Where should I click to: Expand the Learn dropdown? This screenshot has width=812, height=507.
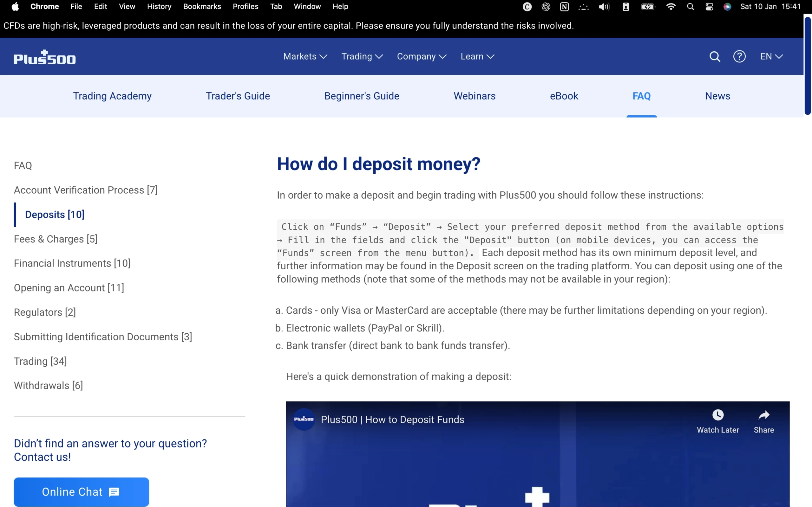[x=477, y=56]
